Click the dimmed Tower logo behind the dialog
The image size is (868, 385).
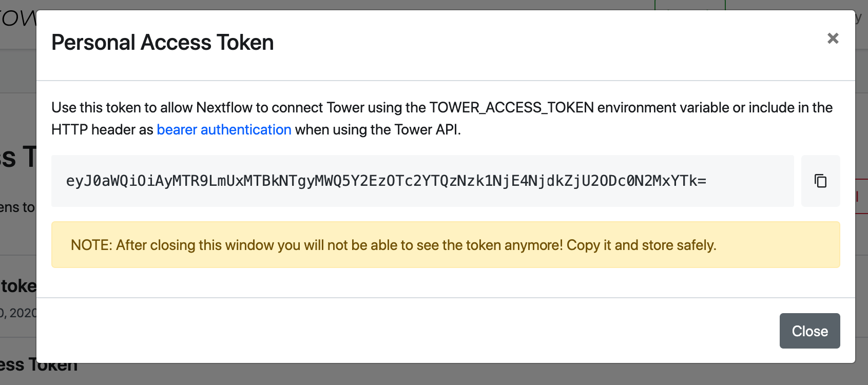tap(18, 19)
